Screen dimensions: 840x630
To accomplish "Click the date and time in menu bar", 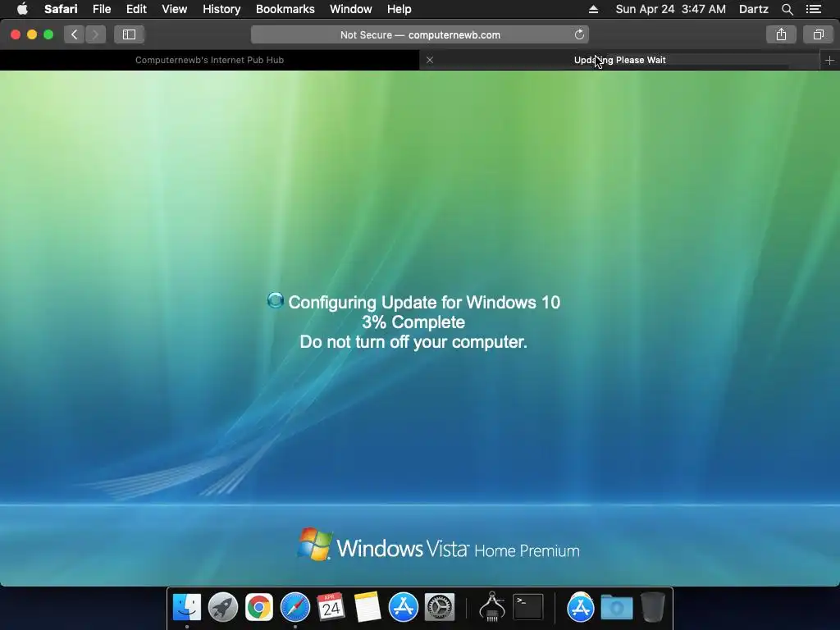I will (671, 9).
